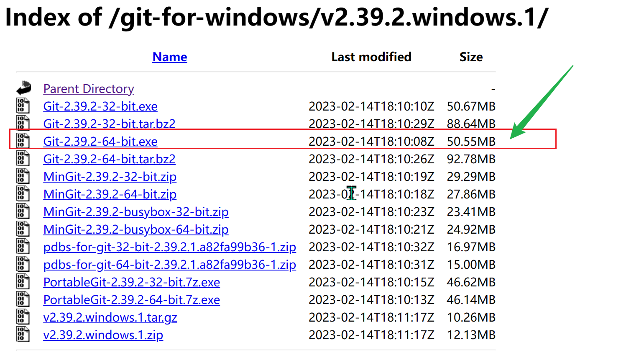Click the Parent Directory back-arrow icon
Screen dimensions: 644x353
tap(24, 88)
